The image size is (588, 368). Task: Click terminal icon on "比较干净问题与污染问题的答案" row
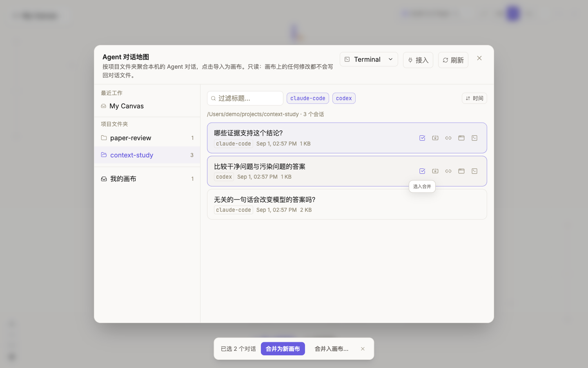[474, 171]
